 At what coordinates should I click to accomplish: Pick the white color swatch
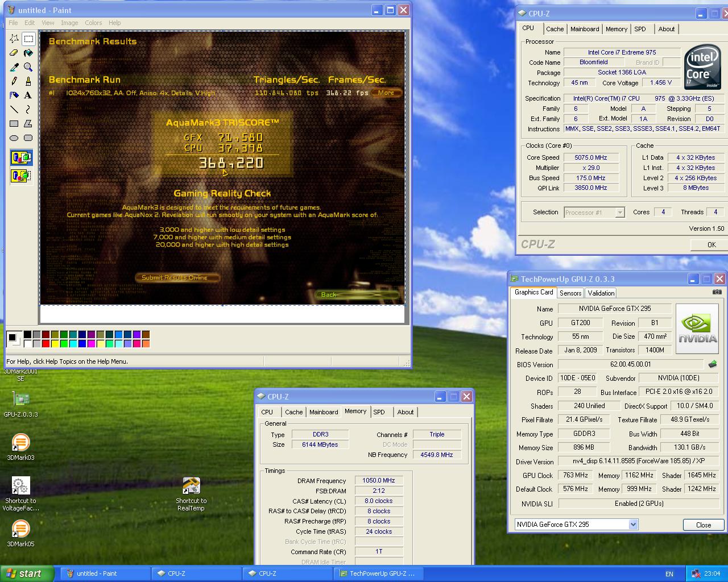point(28,343)
